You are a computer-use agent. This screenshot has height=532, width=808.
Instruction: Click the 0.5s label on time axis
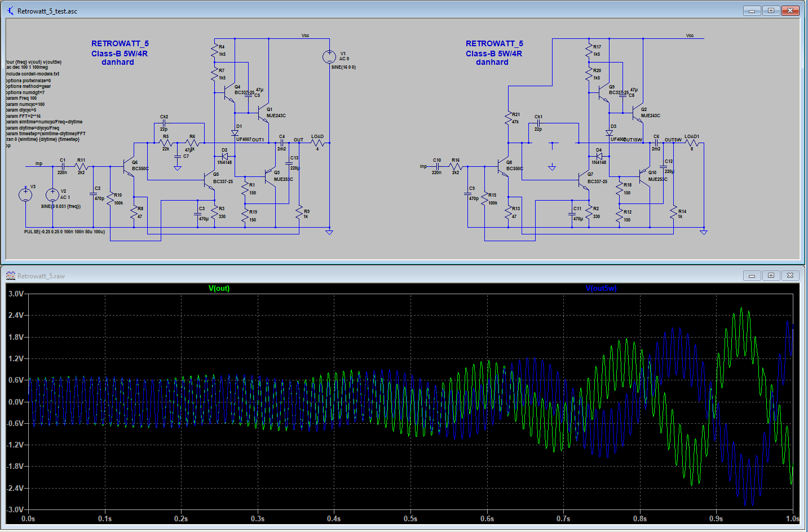click(410, 518)
